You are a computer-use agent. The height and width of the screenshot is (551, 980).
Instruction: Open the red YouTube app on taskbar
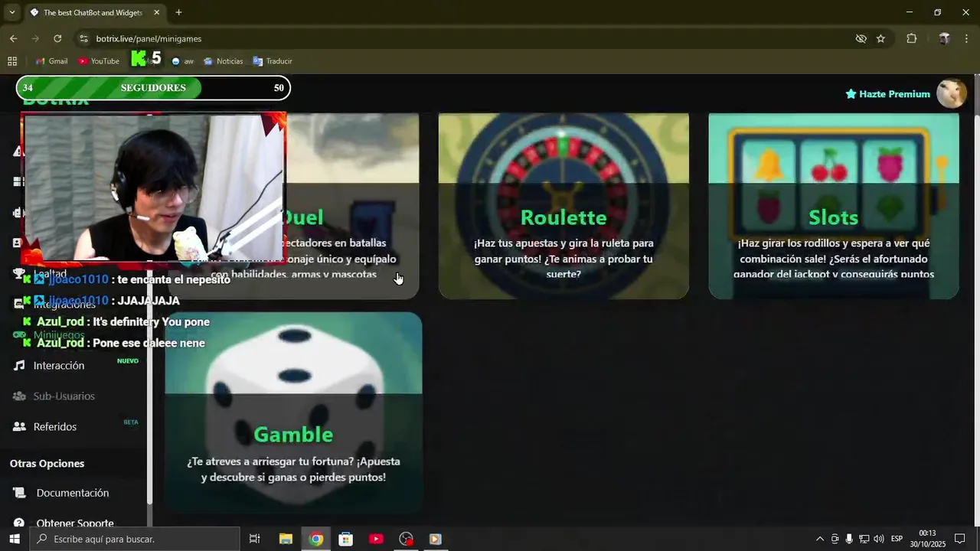[x=376, y=539]
